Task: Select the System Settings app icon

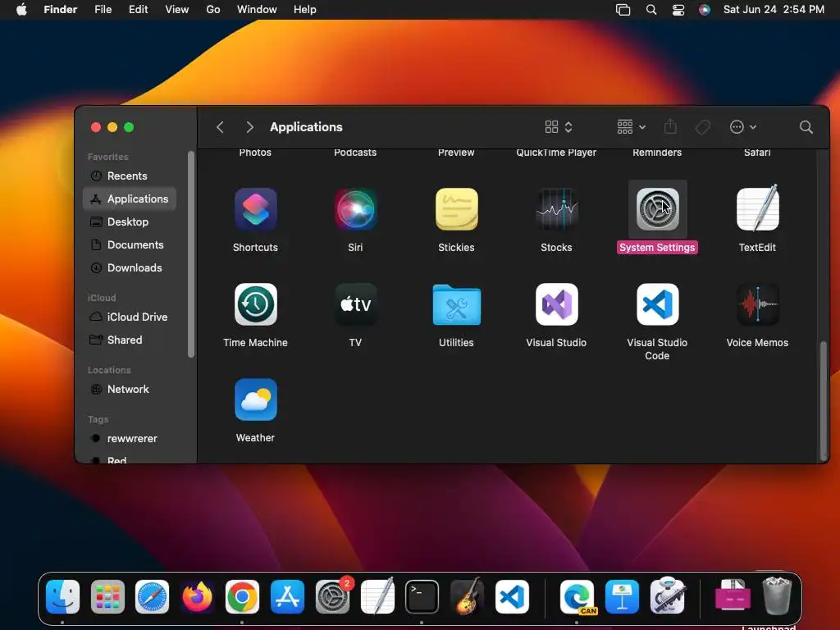Action: coord(657,209)
